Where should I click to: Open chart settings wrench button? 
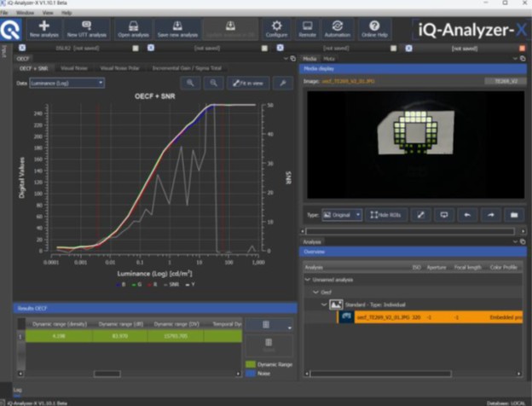point(283,83)
